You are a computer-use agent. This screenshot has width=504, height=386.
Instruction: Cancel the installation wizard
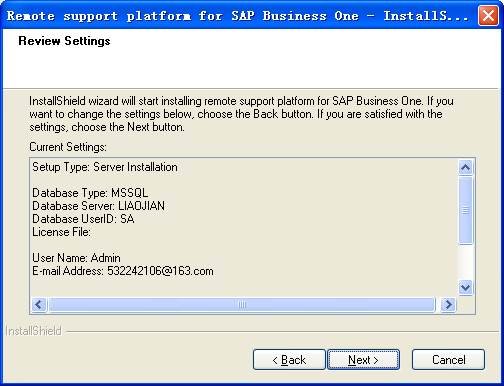point(448,360)
